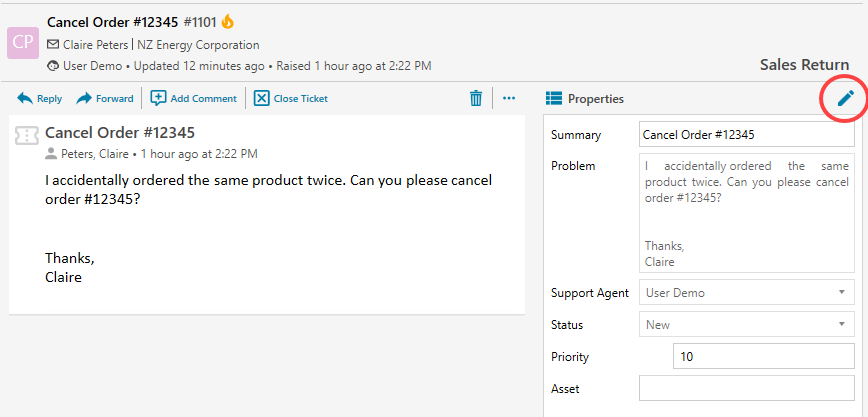Screen dimensions: 868x417
Task: Click the envelope icon beside Claire Peters
Action: click(53, 45)
